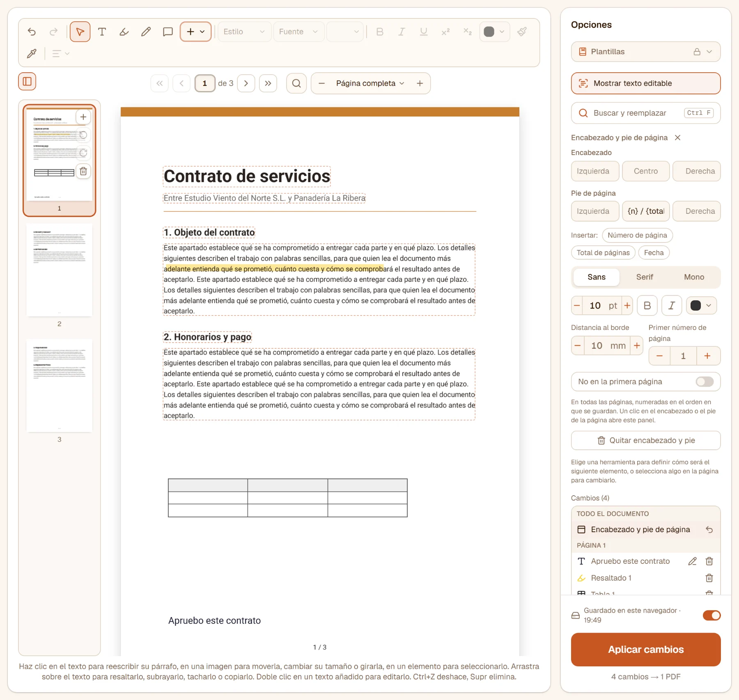Go to the last page
Viewport: 739px width, 700px height.
(268, 83)
